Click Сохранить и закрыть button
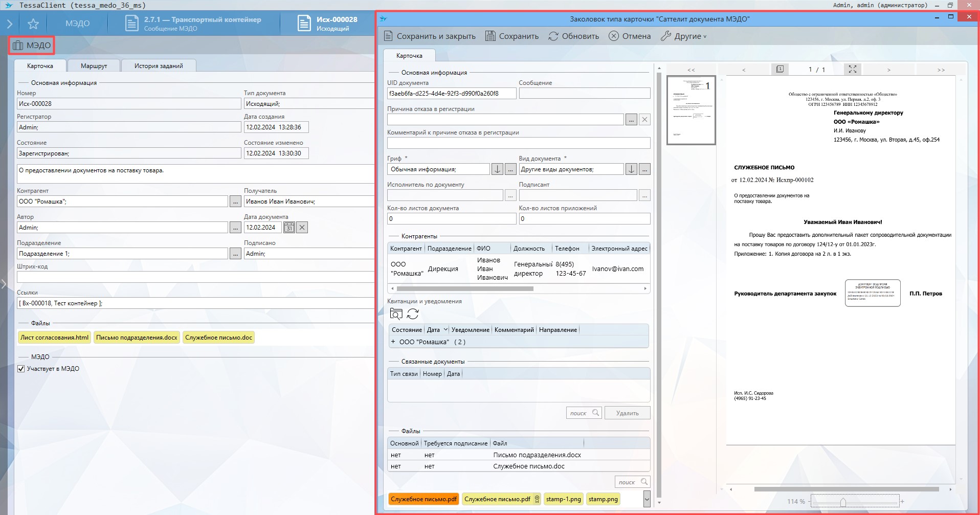This screenshot has height=515, width=980. coord(430,36)
